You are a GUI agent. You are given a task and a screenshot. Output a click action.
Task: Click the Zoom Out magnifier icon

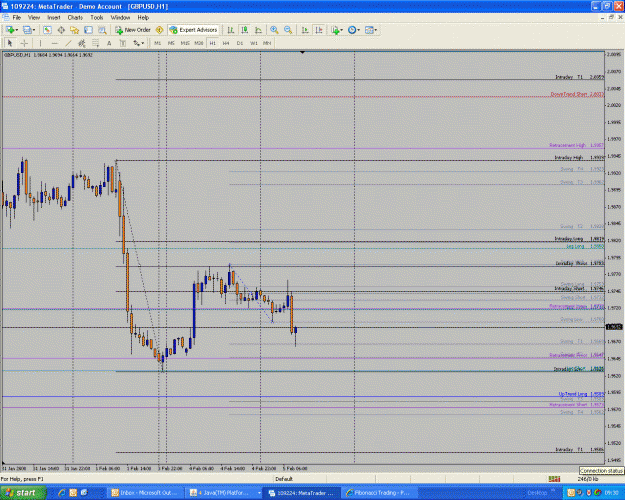[288, 30]
